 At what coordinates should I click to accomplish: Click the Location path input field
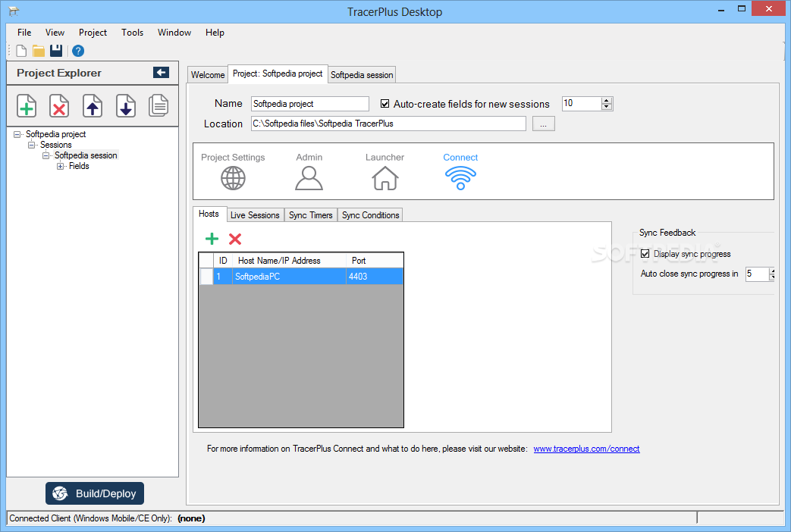click(388, 124)
